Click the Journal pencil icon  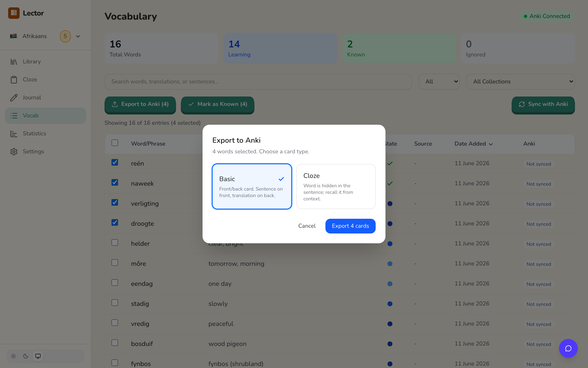(14, 98)
